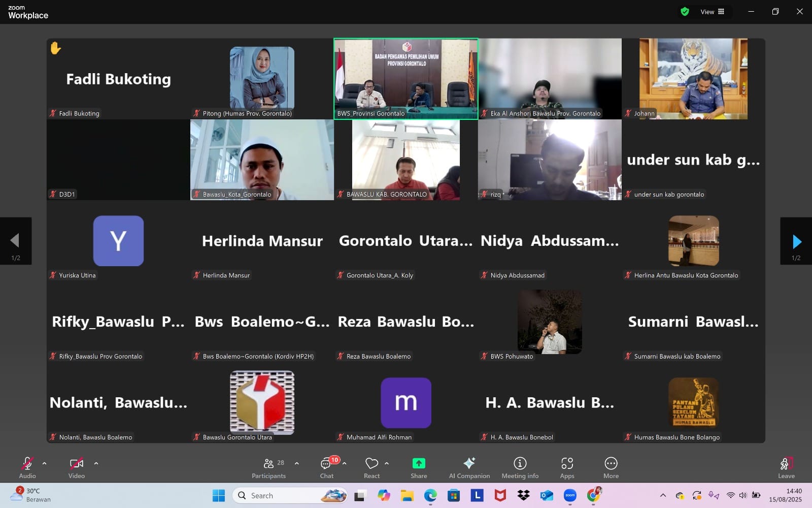Select the BWS_Provinsi Gorontalo video tile
The width and height of the screenshot is (812, 508).
(405, 79)
